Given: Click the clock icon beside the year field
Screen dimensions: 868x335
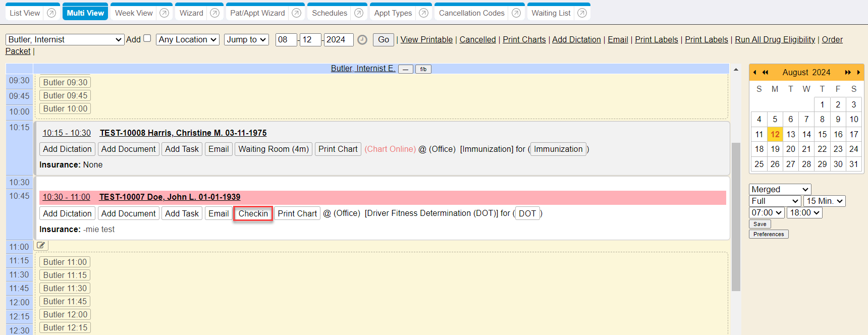Looking at the screenshot, I should point(362,40).
